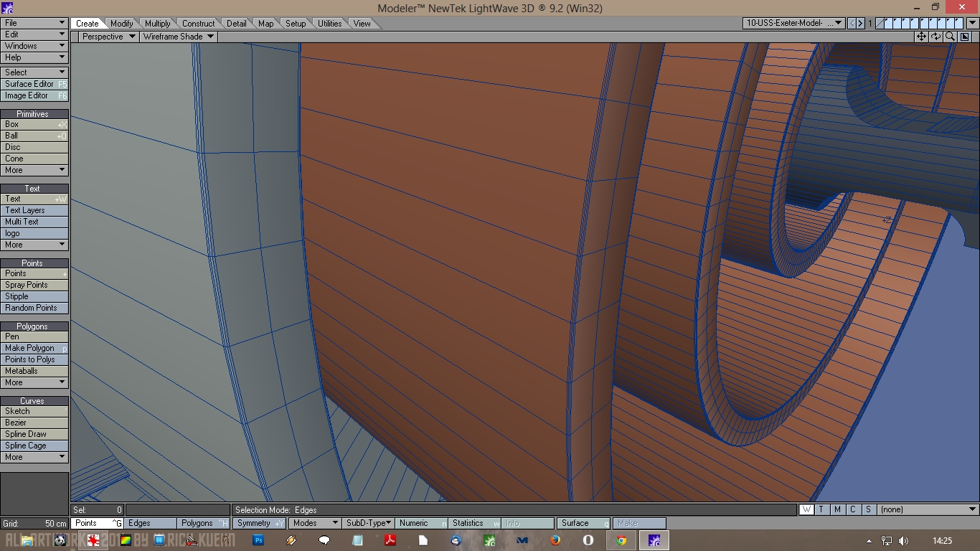Open the Multiply tab
The width and height of the screenshot is (980, 551).
(157, 24)
